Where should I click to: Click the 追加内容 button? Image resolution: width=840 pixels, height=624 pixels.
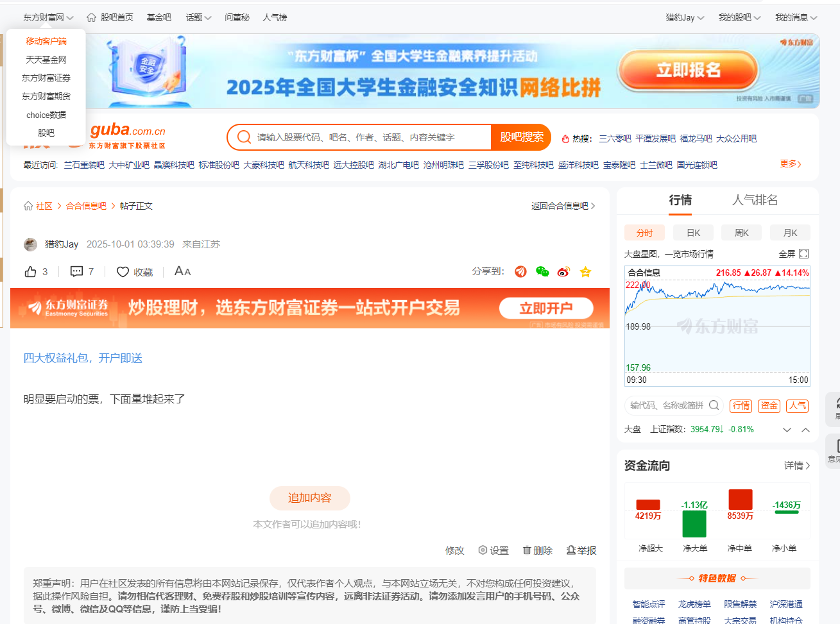[x=309, y=498]
